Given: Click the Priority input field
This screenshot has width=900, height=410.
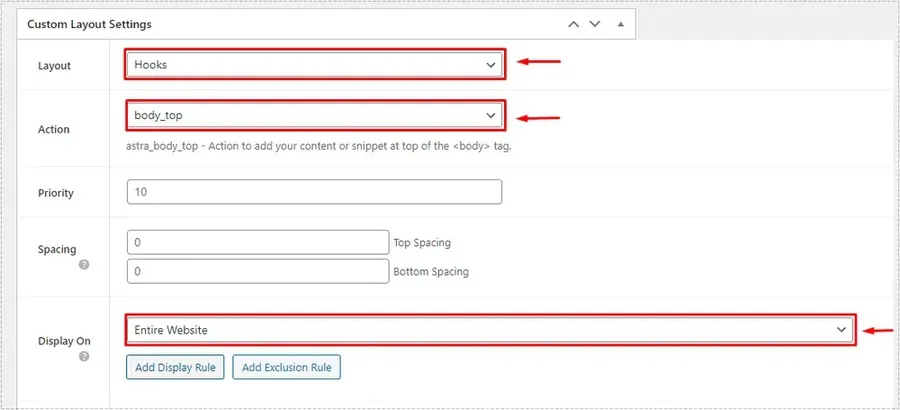Looking at the screenshot, I should [315, 192].
